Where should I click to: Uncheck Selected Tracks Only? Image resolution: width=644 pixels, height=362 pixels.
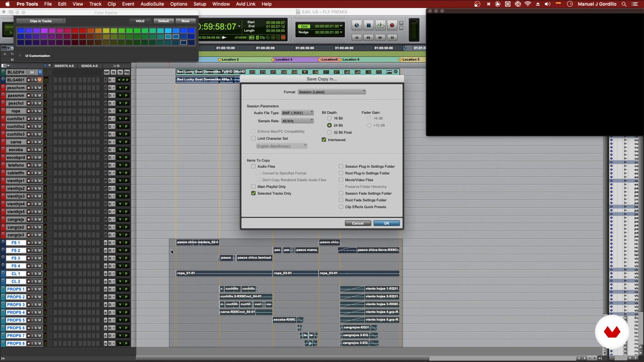[254, 193]
